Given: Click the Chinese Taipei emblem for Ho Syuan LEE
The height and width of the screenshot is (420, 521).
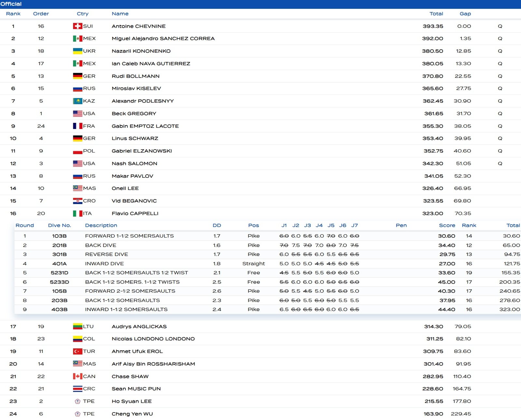Looking at the screenshot, I should point(77,401).
